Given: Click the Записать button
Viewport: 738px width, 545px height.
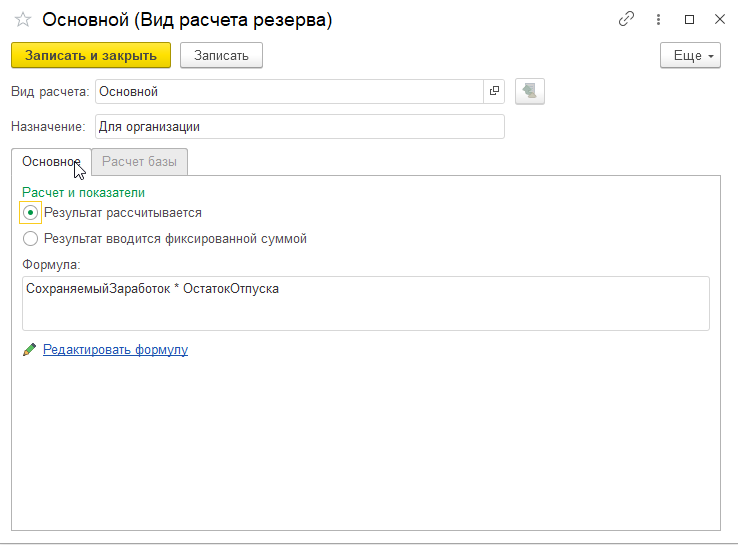Looking at the screenshot, I should [x=221, y=56].
